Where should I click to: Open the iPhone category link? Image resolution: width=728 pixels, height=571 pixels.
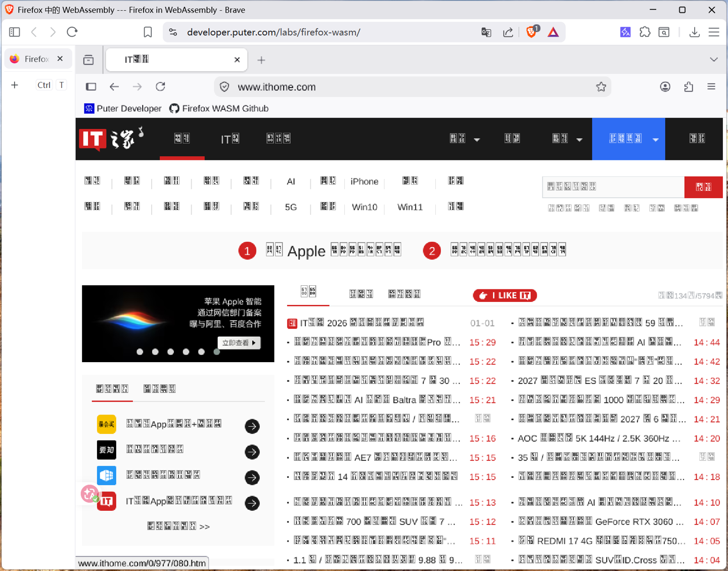pyautogui.click(x=365, y=182)
